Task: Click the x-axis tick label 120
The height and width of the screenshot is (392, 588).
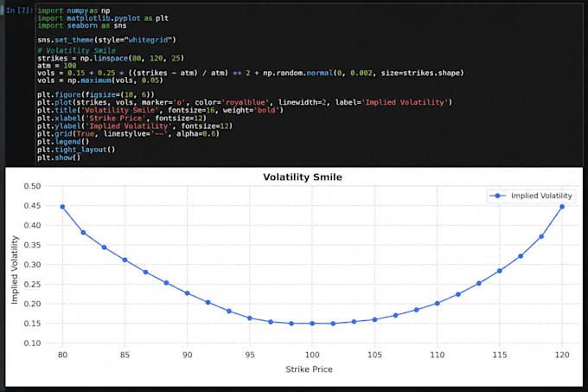Action: pos(562,355)
